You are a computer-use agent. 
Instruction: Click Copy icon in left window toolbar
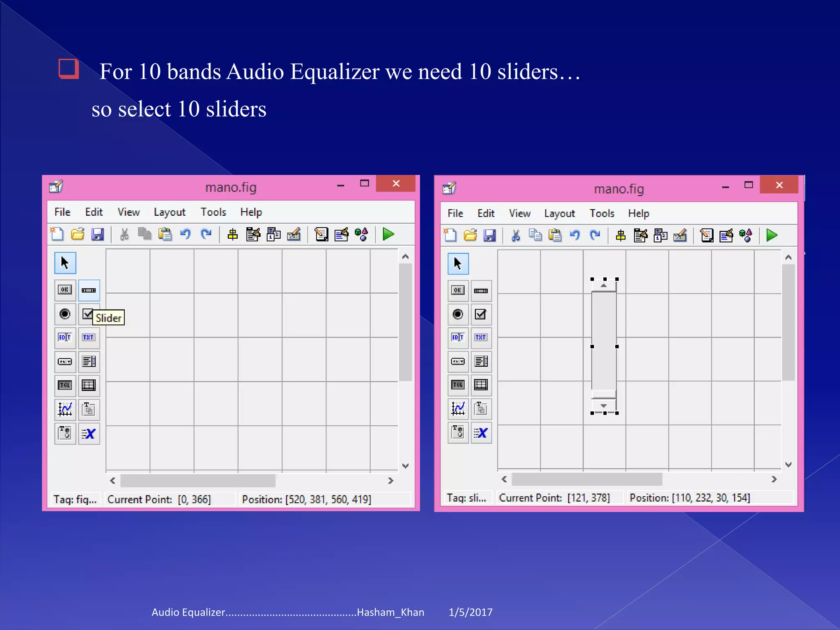[x=144, y=234]
